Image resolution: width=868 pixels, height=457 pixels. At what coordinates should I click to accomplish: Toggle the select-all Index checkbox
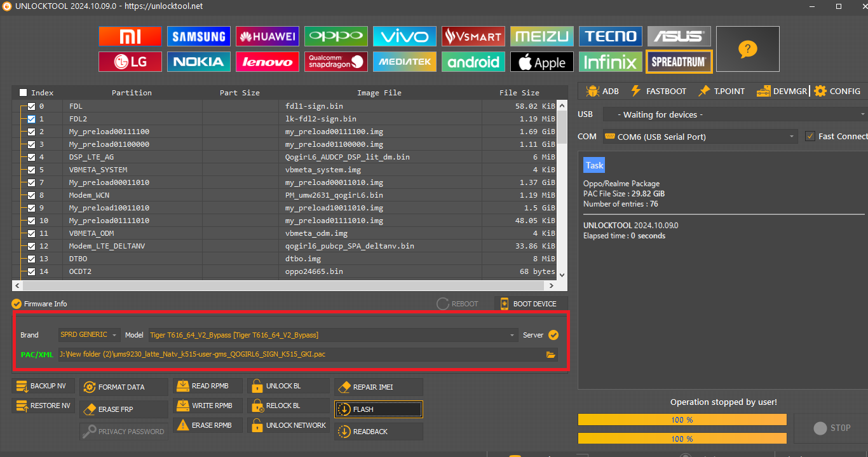pyautogui.click(x=24, y=93)
